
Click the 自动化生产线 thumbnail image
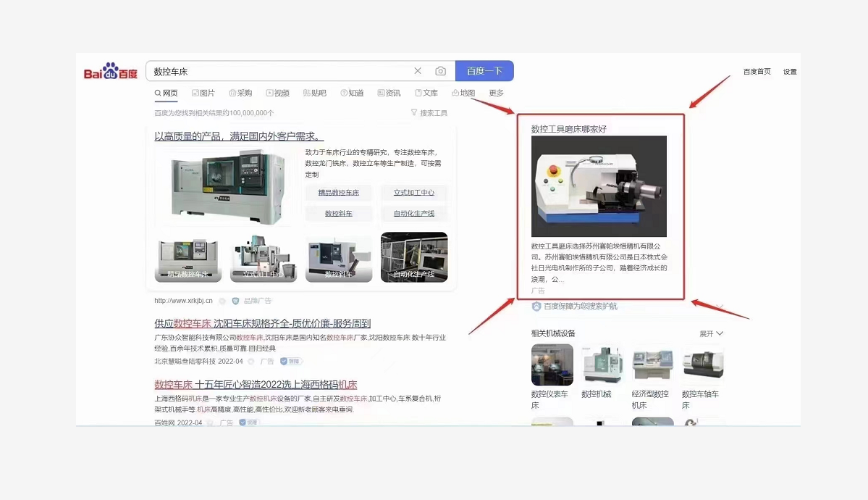[414, 257]
